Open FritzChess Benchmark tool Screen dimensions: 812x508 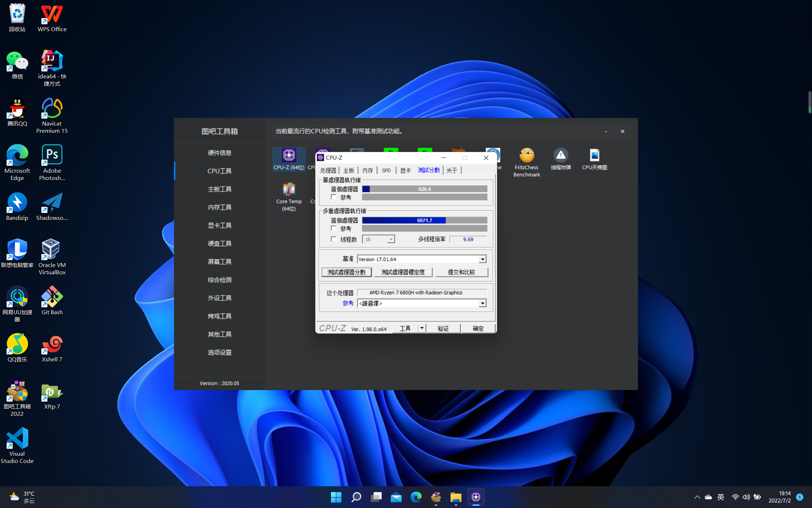(x=527, y=163)
